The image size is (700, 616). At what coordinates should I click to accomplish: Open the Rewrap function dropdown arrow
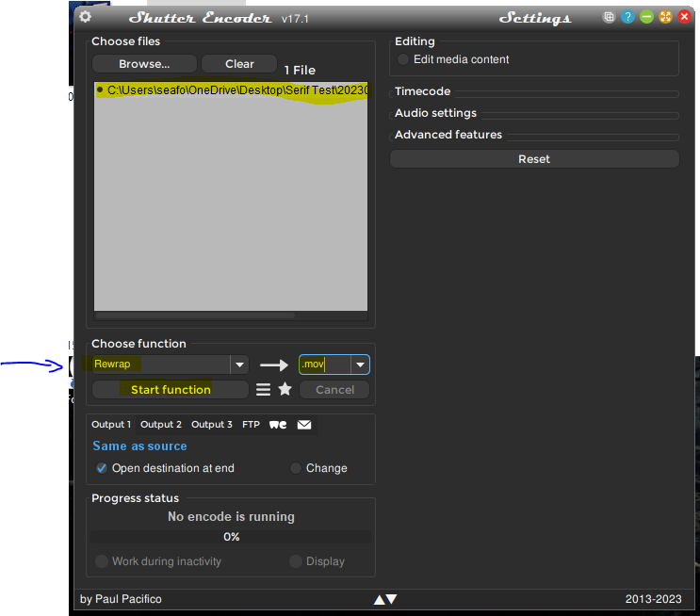[239, 365]
